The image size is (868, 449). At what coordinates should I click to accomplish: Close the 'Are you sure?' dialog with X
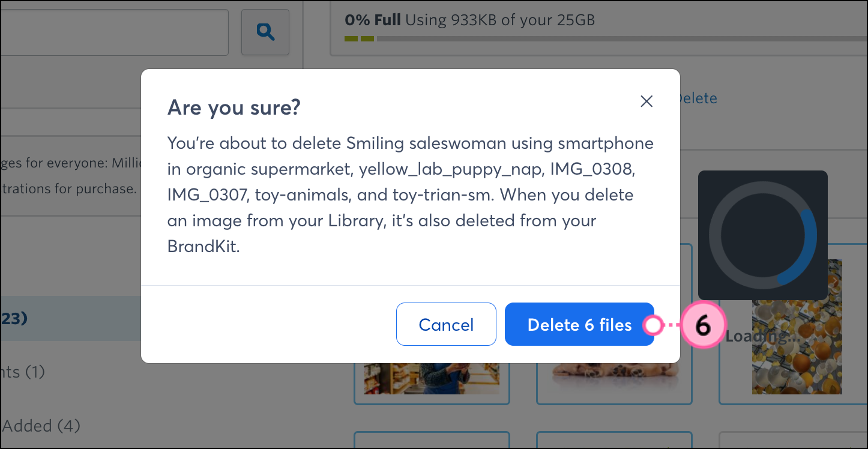[646, 101]
